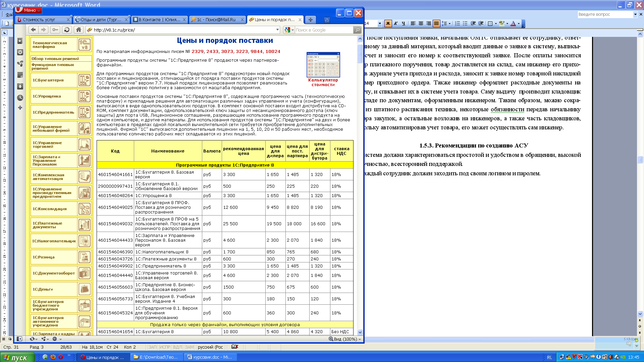Add a panel with the plus icon
Viewport: 644px width, 362px height.
coord(20,108)
